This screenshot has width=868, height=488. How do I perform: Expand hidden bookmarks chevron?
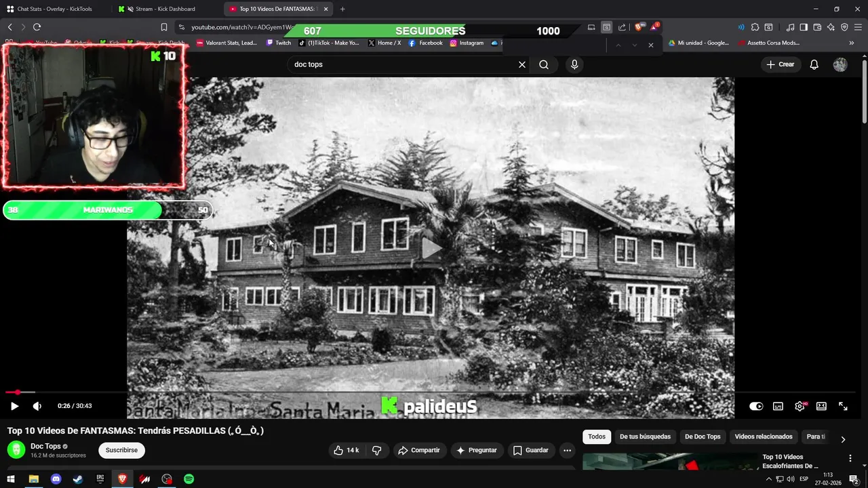(852, 43)
